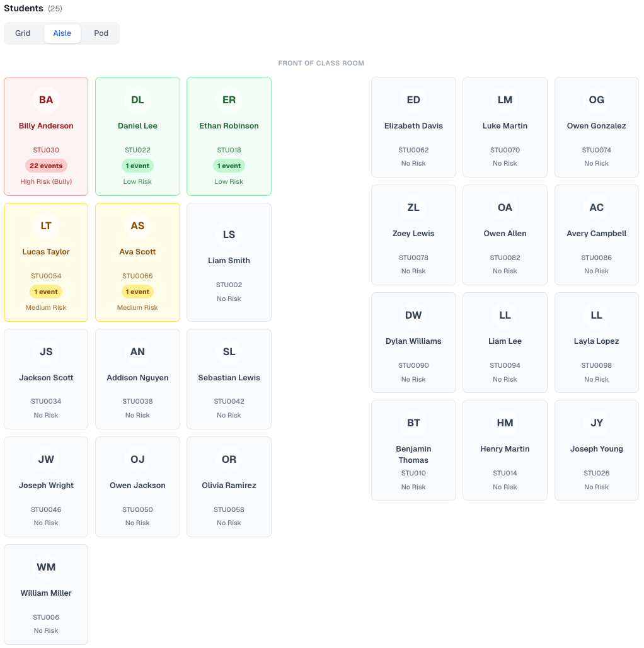Select Ethan Robinson's ER avatar icon
This screenshot has height=648, width=644.
coord(229,99)
